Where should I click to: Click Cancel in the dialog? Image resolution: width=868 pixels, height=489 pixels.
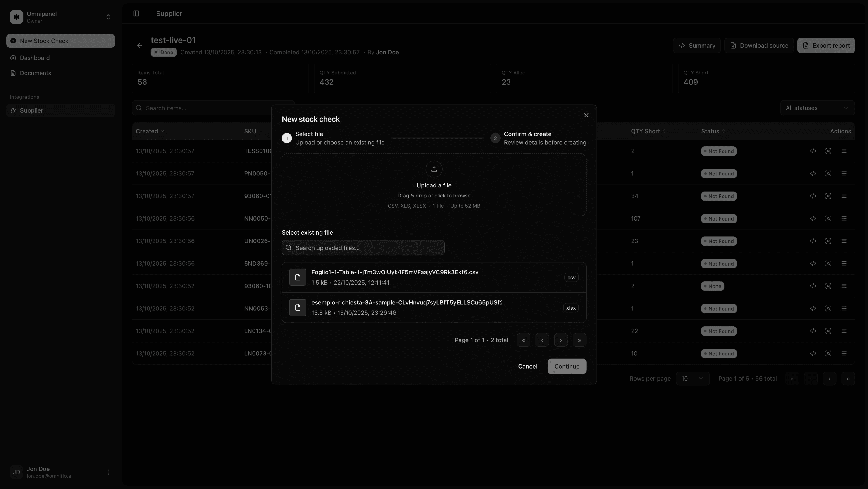tap(527, 366)
